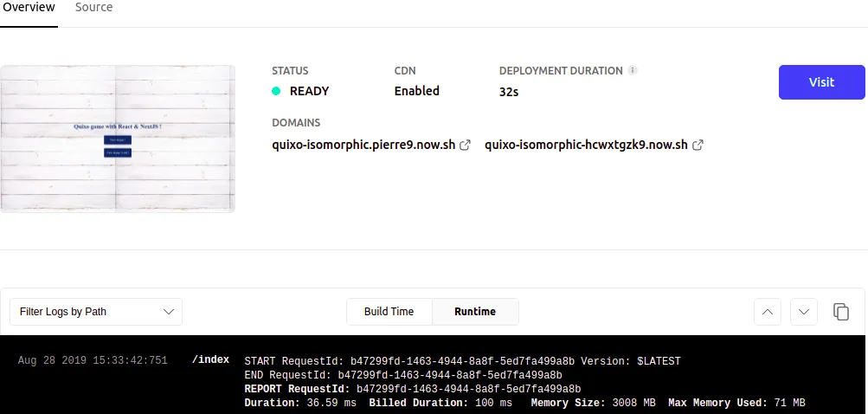This screenshot has height=414, width=868.
Task: Click the /index path in the log entry
Action: pos(210,360)
